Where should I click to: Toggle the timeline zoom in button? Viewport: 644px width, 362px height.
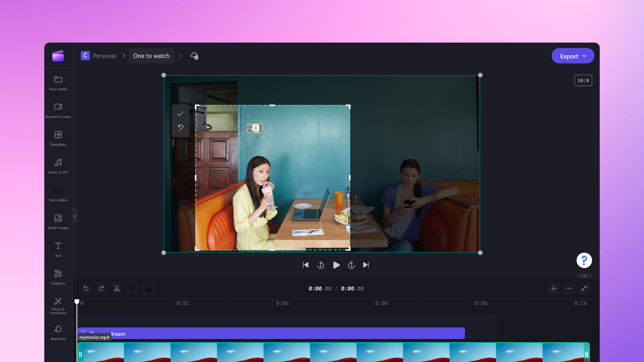(x=553, y=288)
